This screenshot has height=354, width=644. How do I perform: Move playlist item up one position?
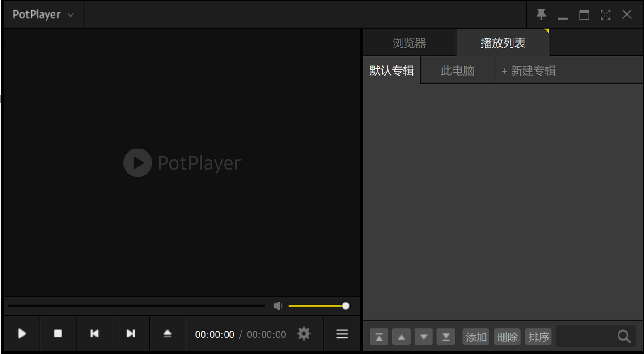click(401, 337)
